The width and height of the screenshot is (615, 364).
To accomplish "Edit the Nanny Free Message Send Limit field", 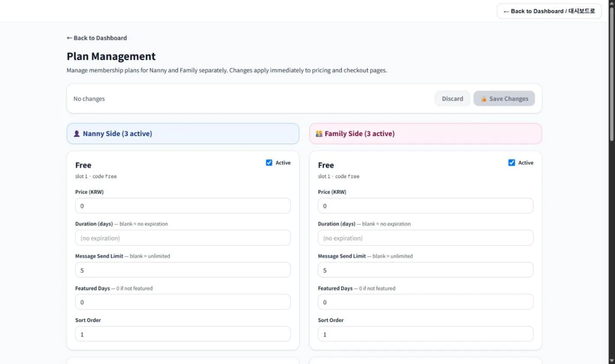I will (x=183, y=270).
